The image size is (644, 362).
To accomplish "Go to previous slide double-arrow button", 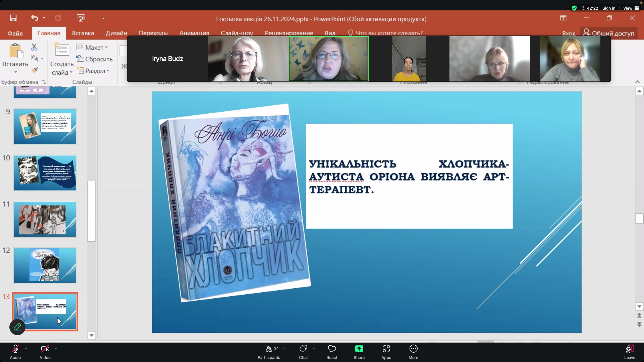I will point(639,315).
